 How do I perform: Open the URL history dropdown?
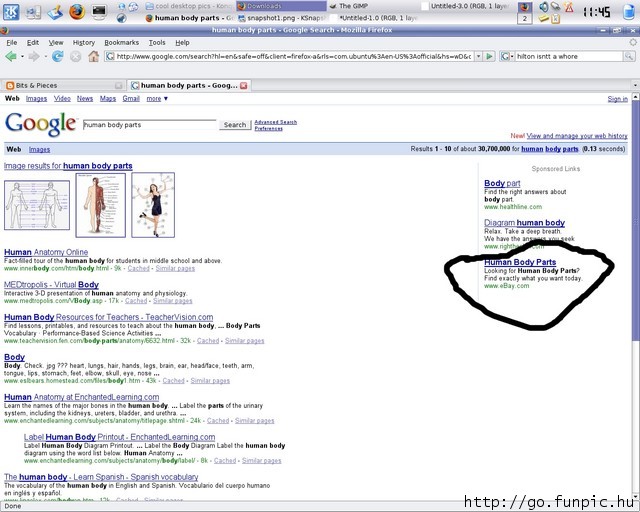coord(478,56)
